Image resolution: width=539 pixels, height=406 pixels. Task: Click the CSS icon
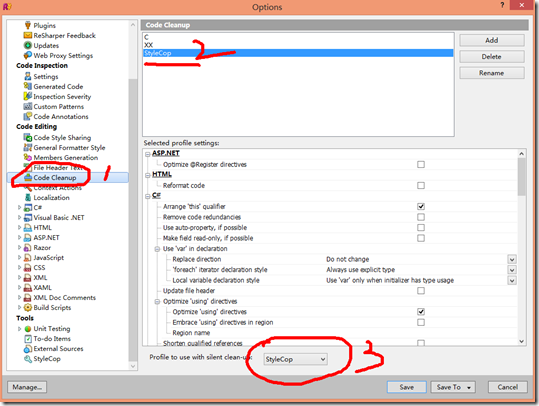[28, 267]
